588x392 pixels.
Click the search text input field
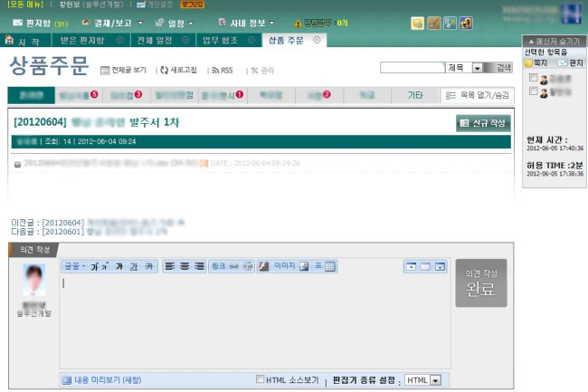(413, 68)
